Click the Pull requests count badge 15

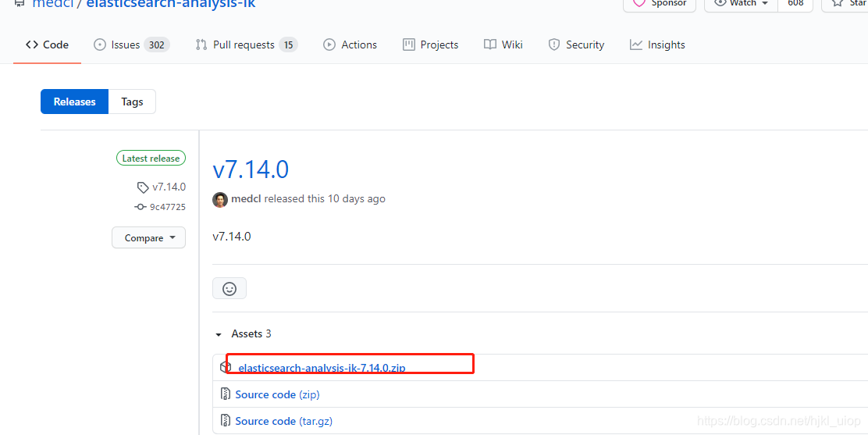coord(288,45)
